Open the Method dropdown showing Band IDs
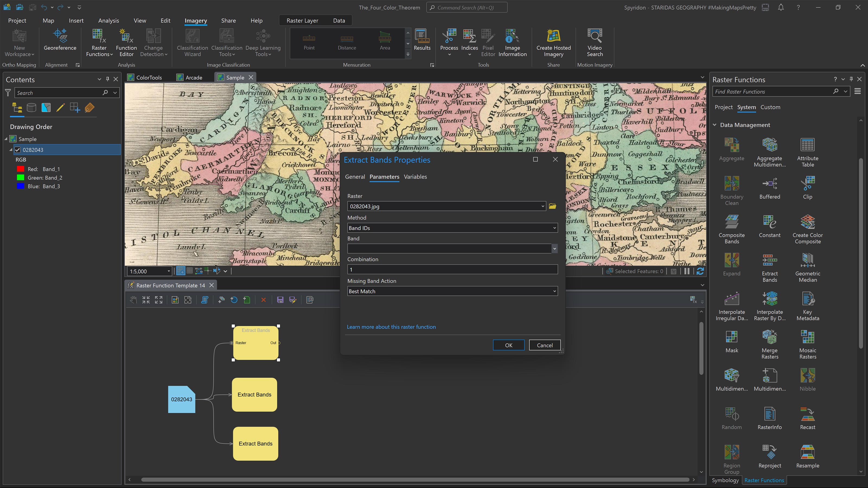The height and width of the screenshot is (488, 868). click(x=452, y=228)
